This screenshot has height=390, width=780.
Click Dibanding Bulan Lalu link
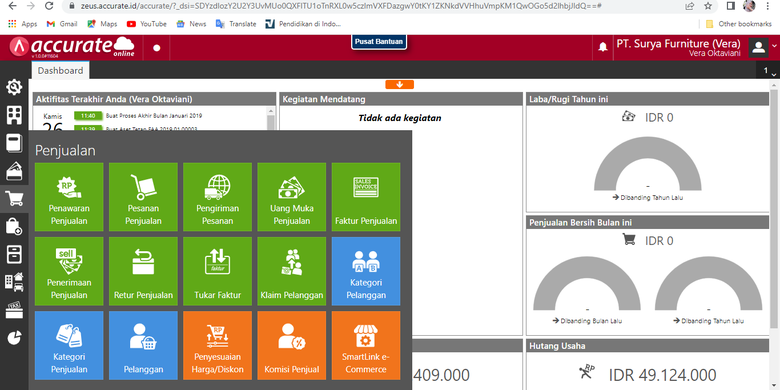(x=587, y=320)
